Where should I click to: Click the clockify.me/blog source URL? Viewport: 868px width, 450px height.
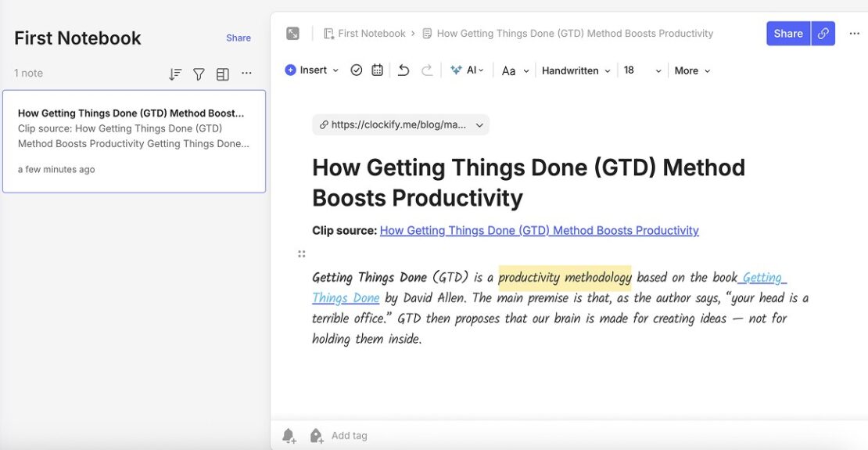pos(399,124)
